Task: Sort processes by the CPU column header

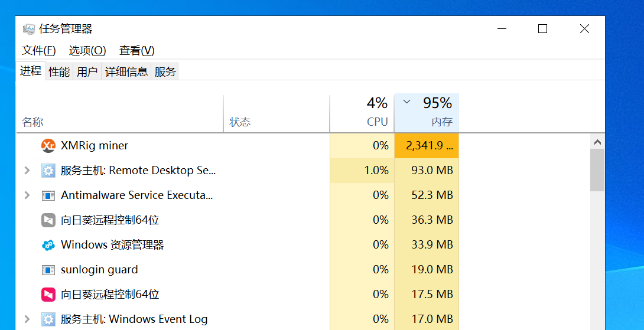Action: [362, 113]
